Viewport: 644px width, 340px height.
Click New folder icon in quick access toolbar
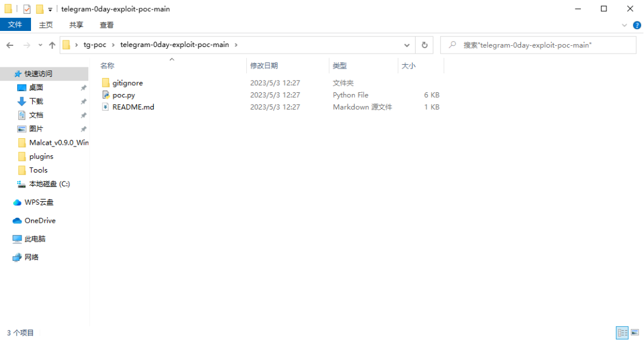pos(39,8)
